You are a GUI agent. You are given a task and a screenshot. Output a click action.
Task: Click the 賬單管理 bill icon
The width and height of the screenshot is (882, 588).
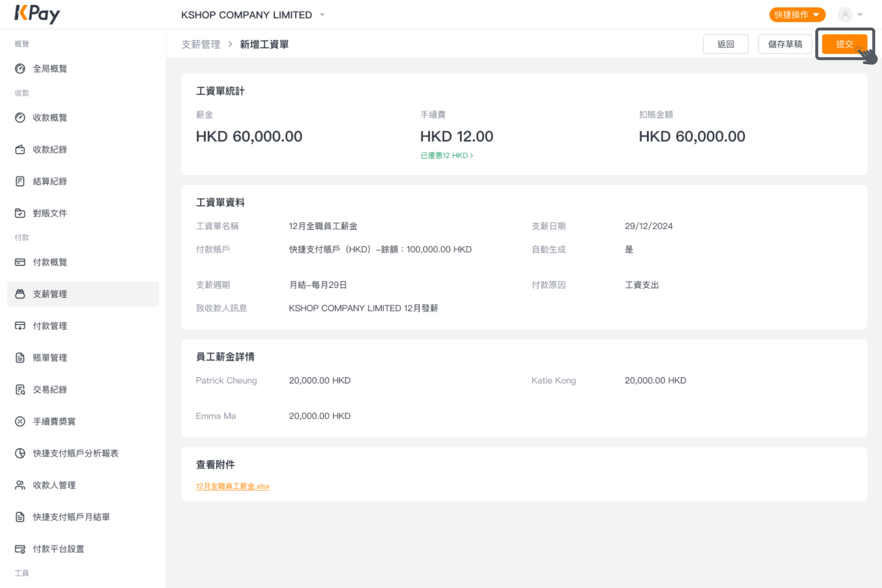tap(20, 358)
